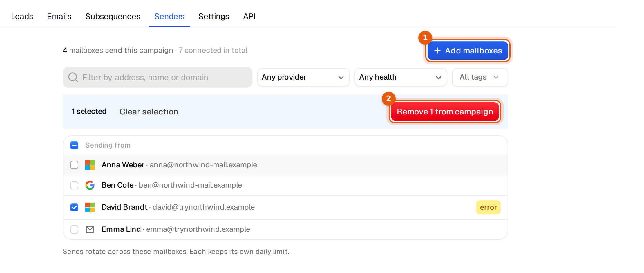This screenshot has height=273, width=644.
Task: Click the Sending from column header text
Action: (x=108, y=145)
